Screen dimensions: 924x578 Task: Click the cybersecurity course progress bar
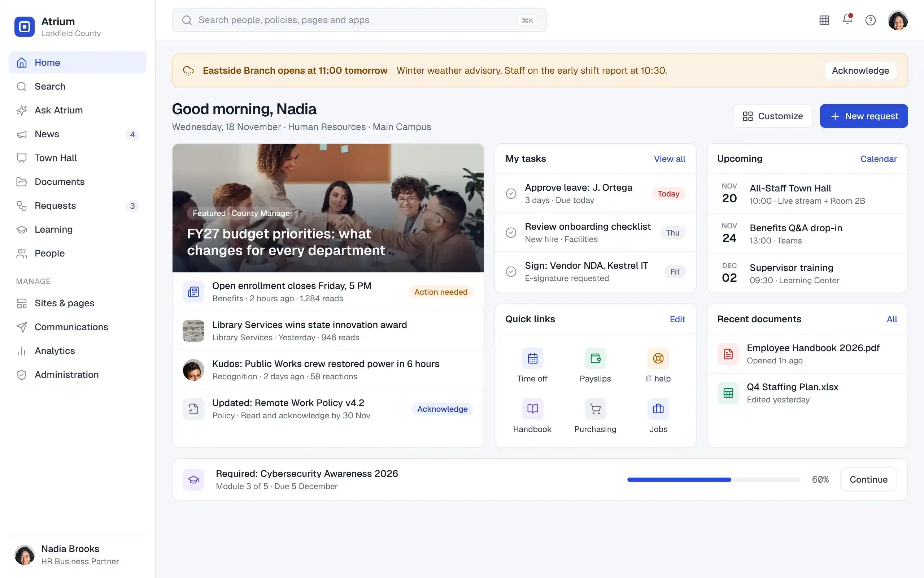[714, 480]
